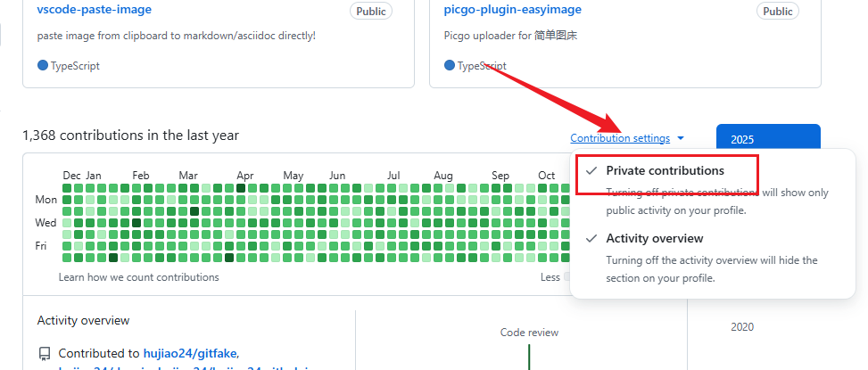This screenshot has height=370, width=868.
Task: Click the 1,368 contributions heading
Action: point(130,136)
